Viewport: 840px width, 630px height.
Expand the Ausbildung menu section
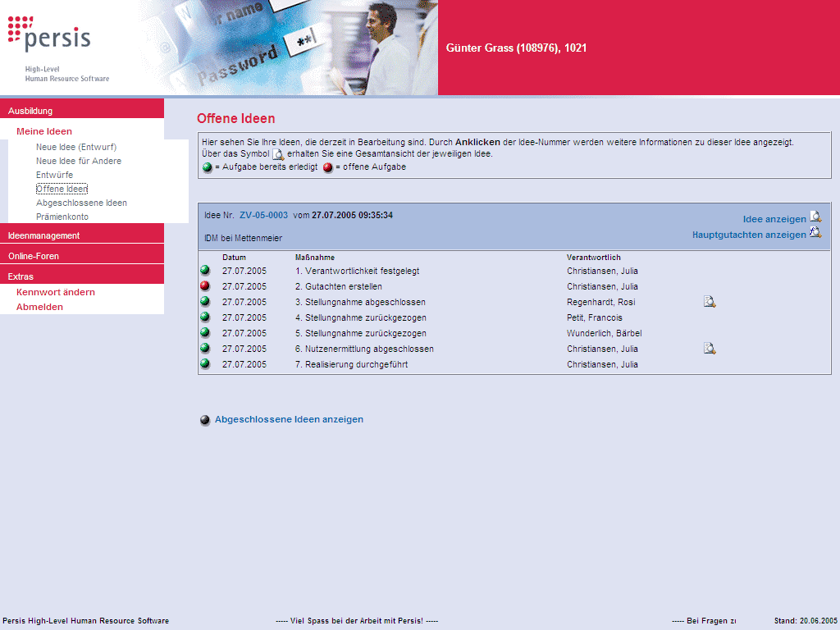coord(30,111)
